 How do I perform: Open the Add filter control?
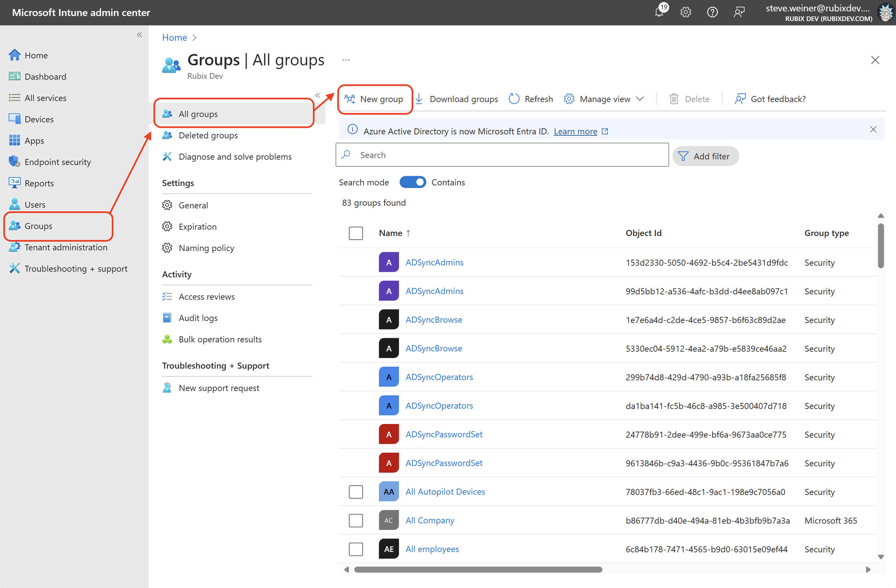[x=705, y=156]
